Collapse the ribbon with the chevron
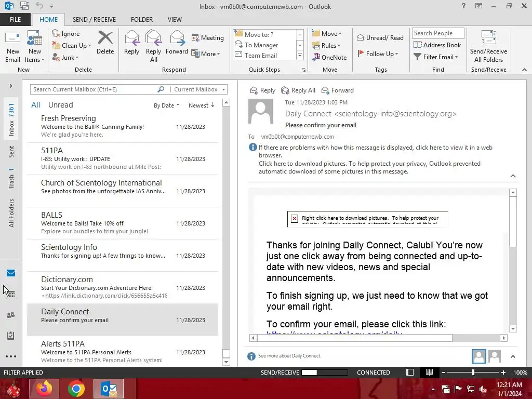532x399 pixels. coord(524,70)
